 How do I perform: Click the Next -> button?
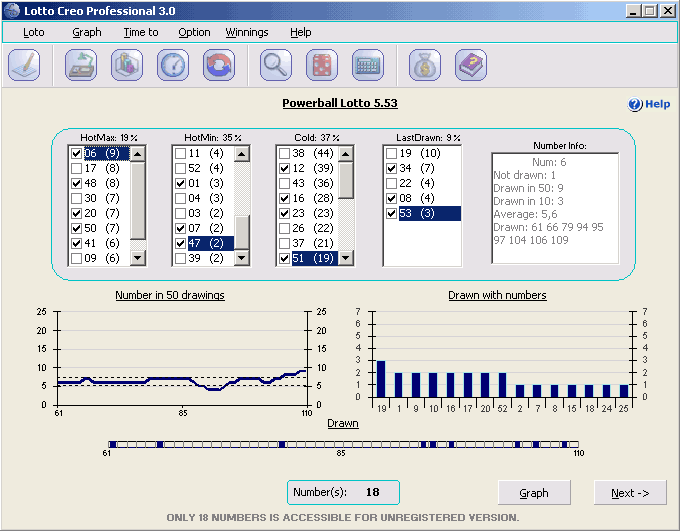(630, 493)
